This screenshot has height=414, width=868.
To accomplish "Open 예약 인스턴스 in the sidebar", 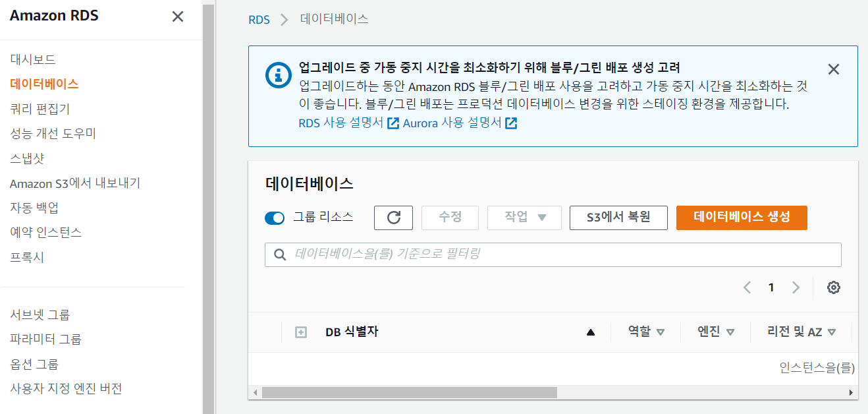I will point(45,233).
